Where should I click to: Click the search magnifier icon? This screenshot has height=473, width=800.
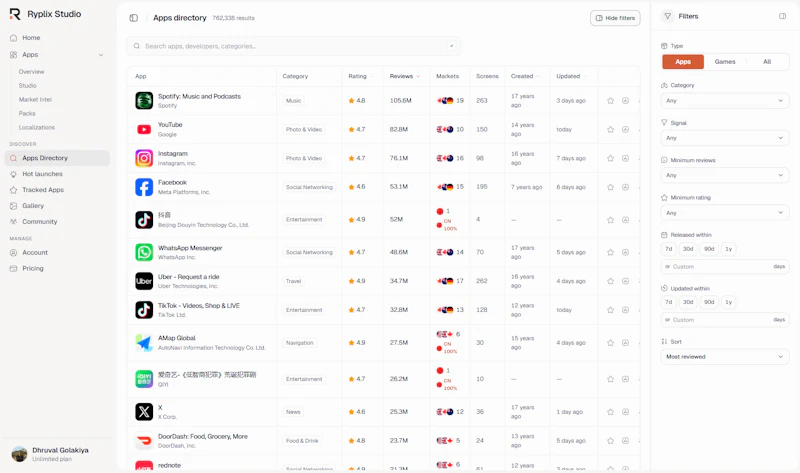[137, 46]
